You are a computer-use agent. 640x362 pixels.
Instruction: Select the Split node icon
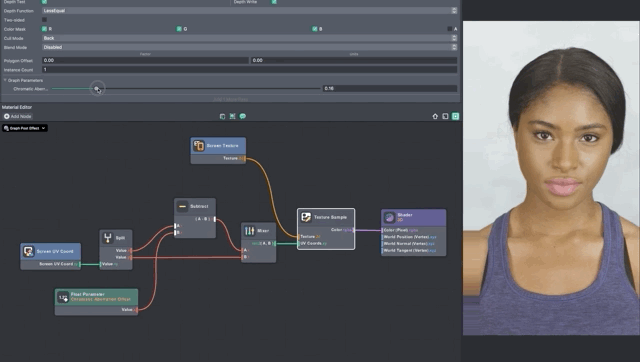tap(108, 238)
